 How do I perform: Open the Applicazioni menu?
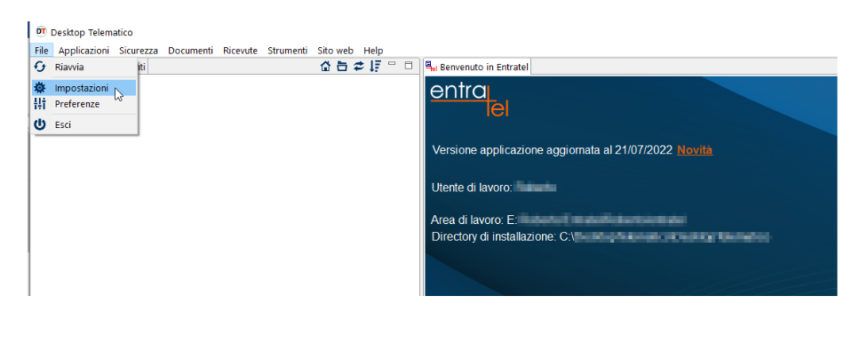coord(84,51)
